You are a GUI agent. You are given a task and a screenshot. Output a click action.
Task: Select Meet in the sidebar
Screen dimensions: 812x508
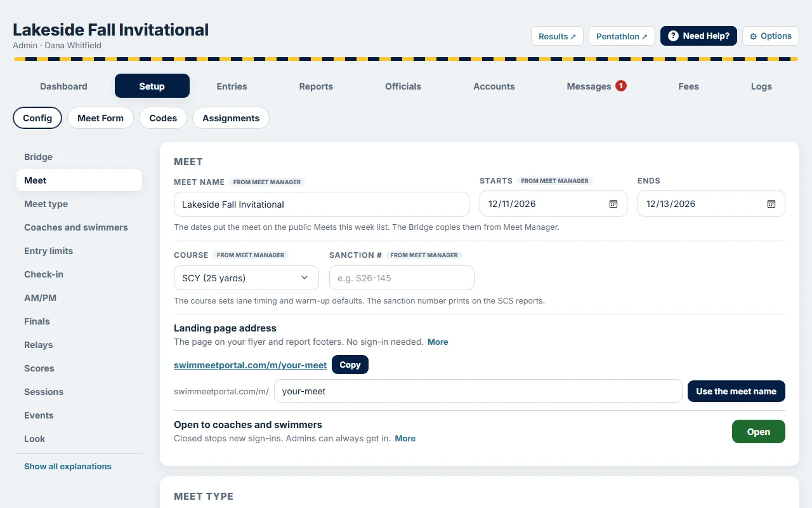coord(79,180)
